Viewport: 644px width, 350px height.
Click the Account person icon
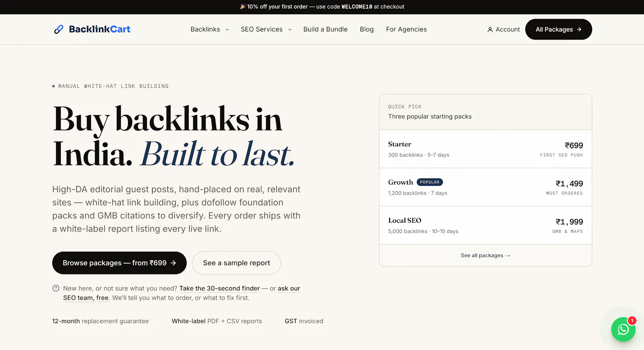click(490, 30)
